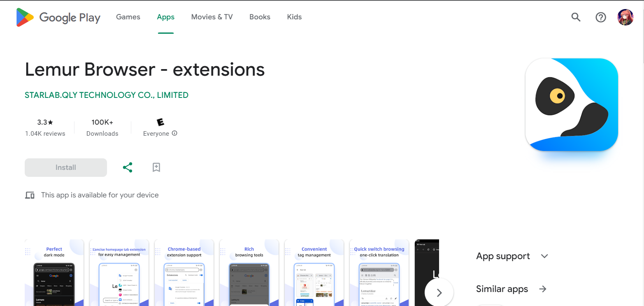Image resolution: width=644 pixels, height=306 pixels.
Task: Click the 1.04K reviews rating
Action: pyautogui.click(x=45, y=128)
